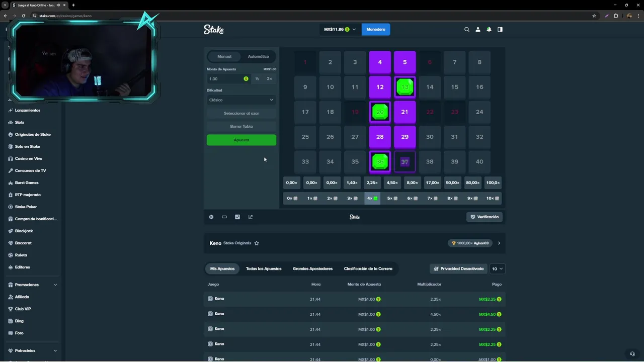Open Editores in sidebar
Screen dimensions: 644x362
22,267
